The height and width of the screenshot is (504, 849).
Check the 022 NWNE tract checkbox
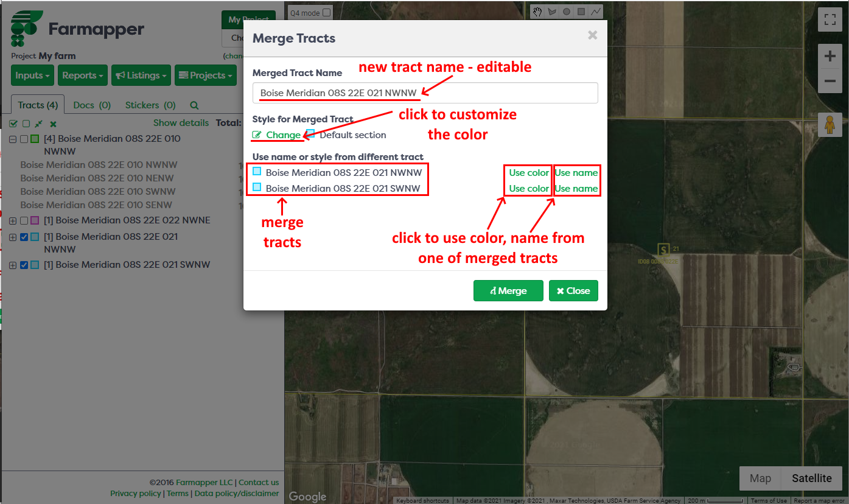(x=24, y=220)
